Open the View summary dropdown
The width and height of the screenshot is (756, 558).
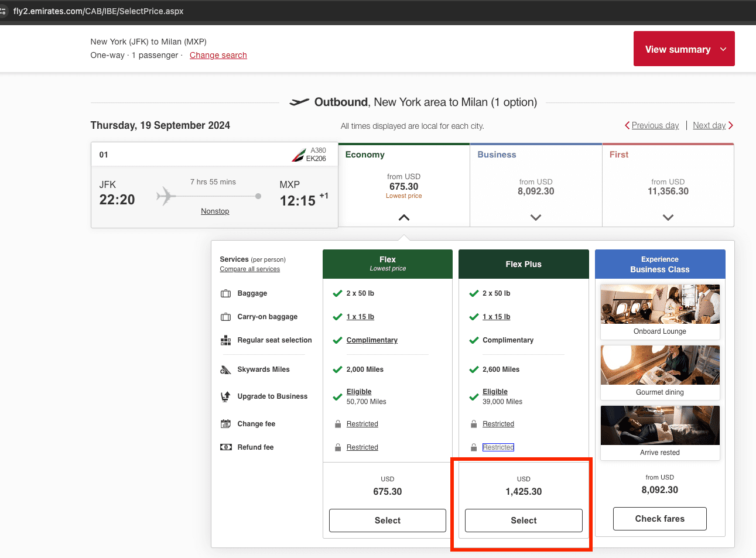coord(683,49)
